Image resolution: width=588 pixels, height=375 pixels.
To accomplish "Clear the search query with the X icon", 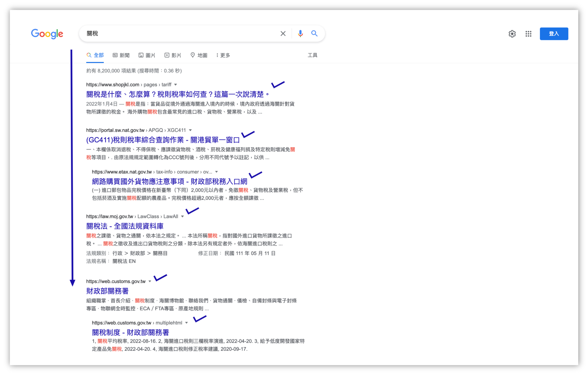I will (x=283, y=33).
